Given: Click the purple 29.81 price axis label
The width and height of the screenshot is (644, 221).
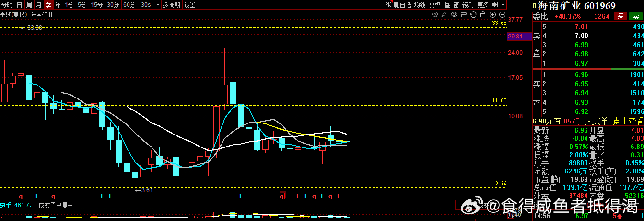Looking at the screenshot, I should [x=515, y=37].
